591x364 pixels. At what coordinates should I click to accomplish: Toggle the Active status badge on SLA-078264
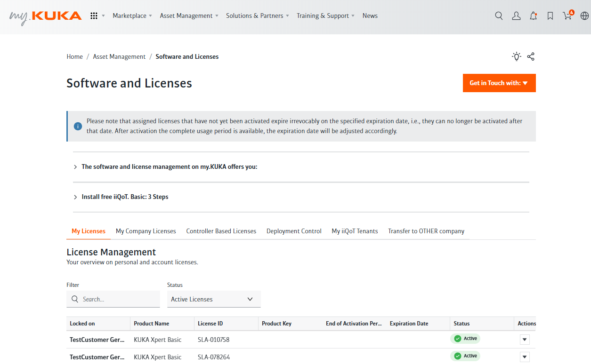[x=465, y=356]
